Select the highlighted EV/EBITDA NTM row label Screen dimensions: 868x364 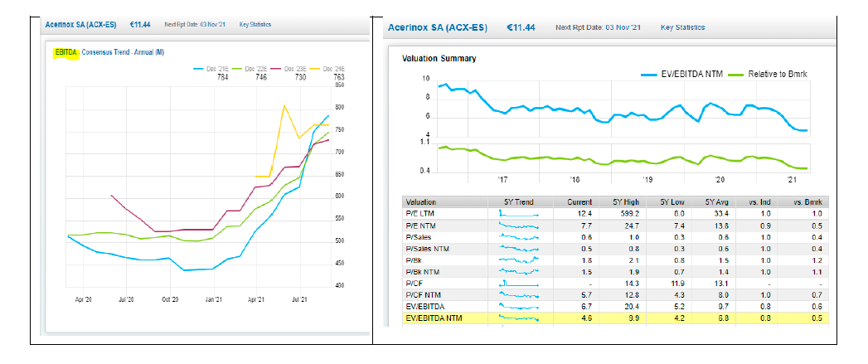point(433,318)
